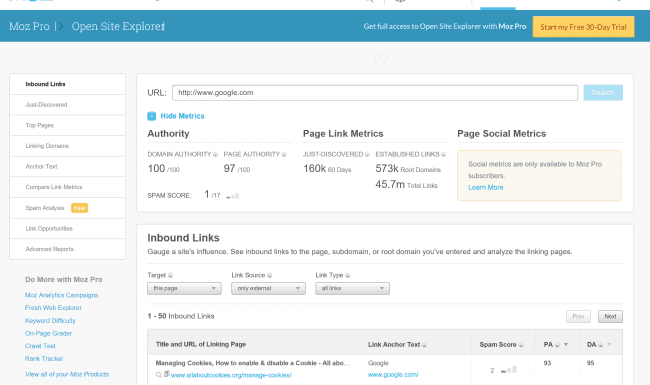The height and width of the screenshot is (385, 650).
Task: Click the spam score bar indicator
Action: point(233,196)
